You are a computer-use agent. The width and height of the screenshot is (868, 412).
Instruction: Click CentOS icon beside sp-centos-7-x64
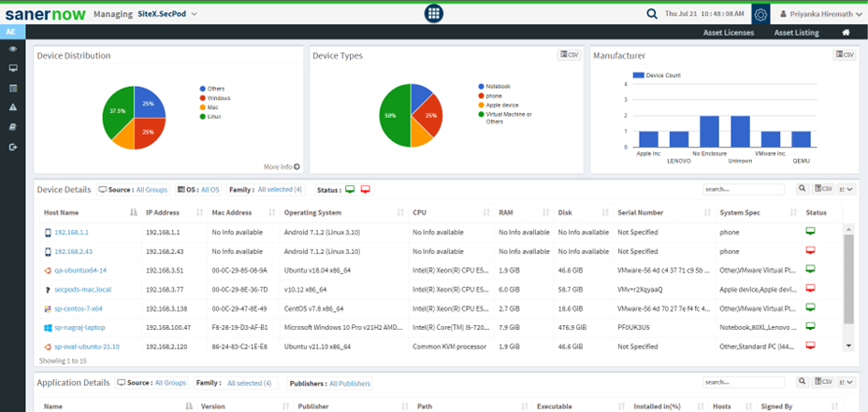(x=48, y=308)
